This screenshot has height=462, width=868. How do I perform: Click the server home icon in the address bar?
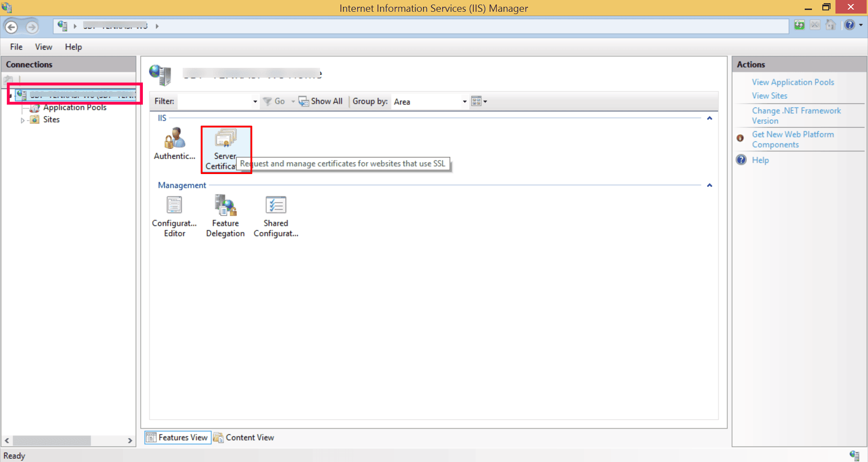(x=62, y=26)
